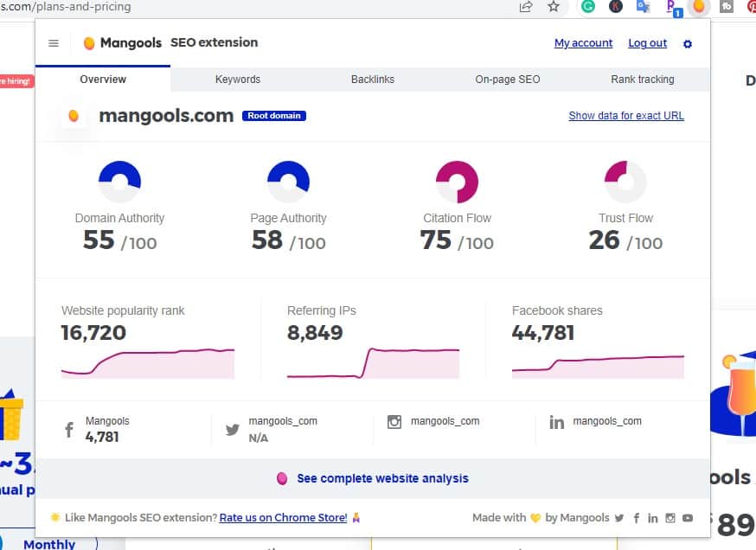Screen dimensions: 756x550
Task: Click the Trust Flow donut chart
Action: [626, 182]
